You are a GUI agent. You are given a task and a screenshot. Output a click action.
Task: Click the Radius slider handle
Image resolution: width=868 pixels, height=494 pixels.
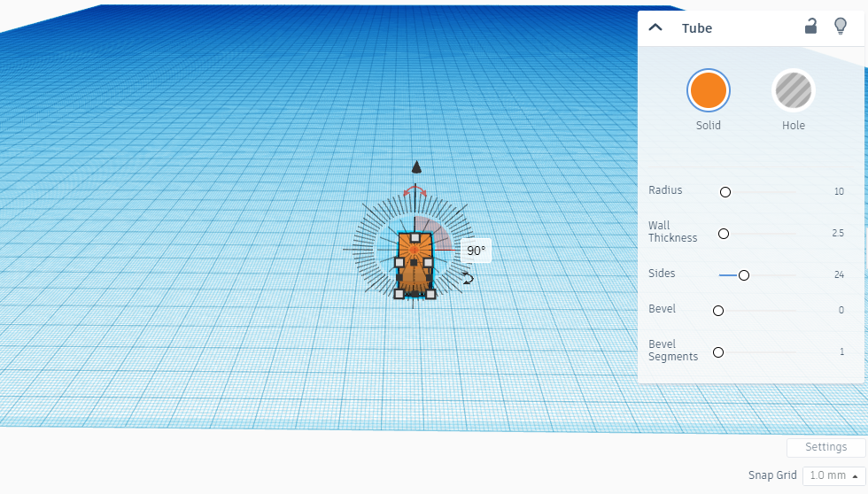(x=725, y=192)
